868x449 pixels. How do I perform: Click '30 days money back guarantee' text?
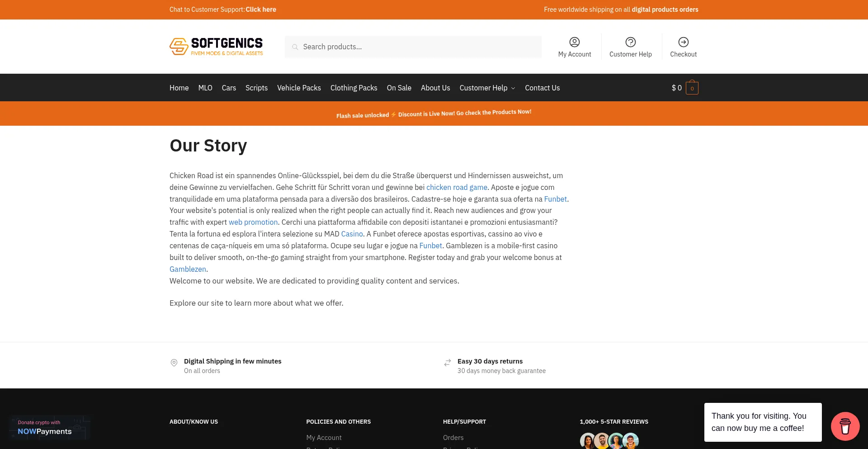[x=501, y=371]
